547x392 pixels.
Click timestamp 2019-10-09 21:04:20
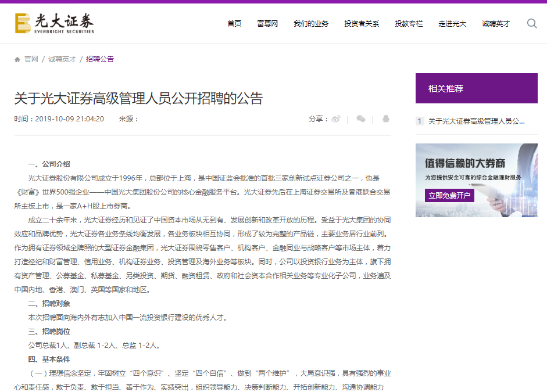point(69,119)
